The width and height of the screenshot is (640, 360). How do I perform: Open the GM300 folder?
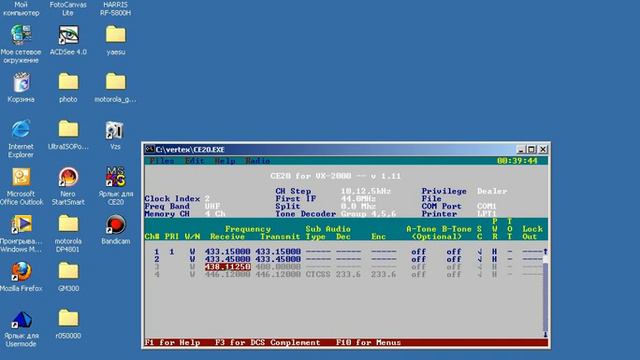click(x=68, y=276)
